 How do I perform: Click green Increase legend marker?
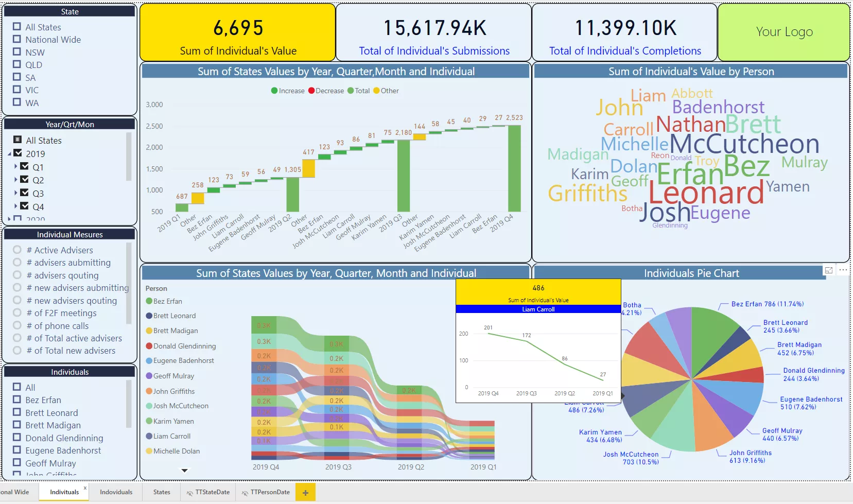tap(274, 91)
